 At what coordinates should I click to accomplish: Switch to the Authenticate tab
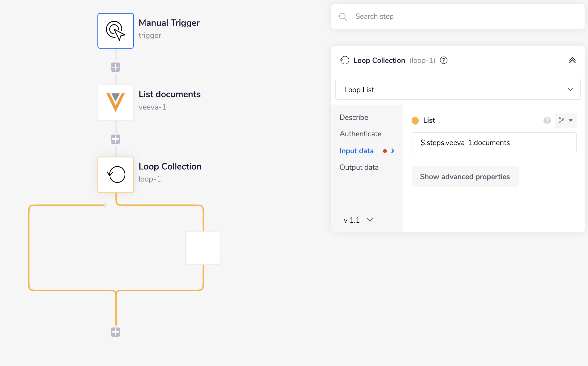tap(360, 134)
